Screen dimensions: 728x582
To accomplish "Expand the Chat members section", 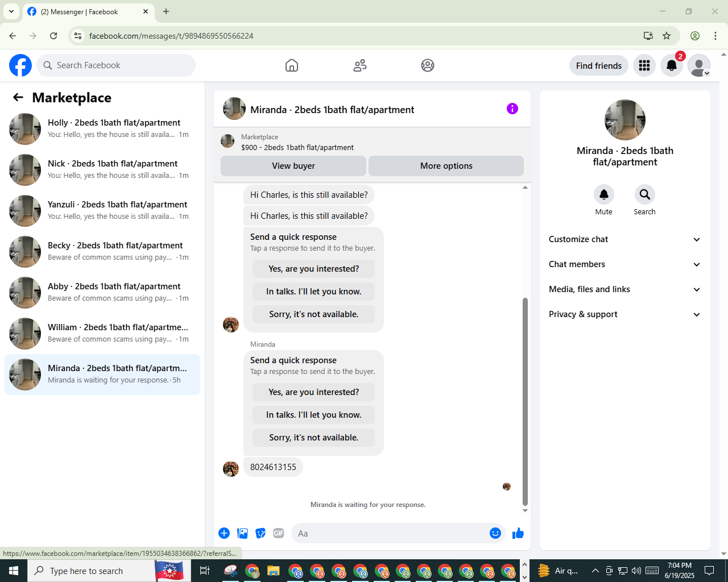I will [x=624, y=264].
